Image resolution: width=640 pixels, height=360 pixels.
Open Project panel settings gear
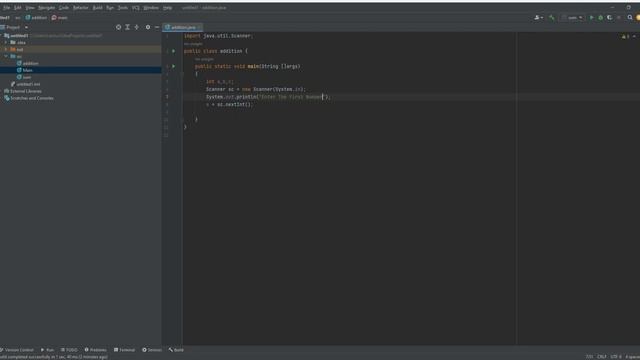coord(148,27)
